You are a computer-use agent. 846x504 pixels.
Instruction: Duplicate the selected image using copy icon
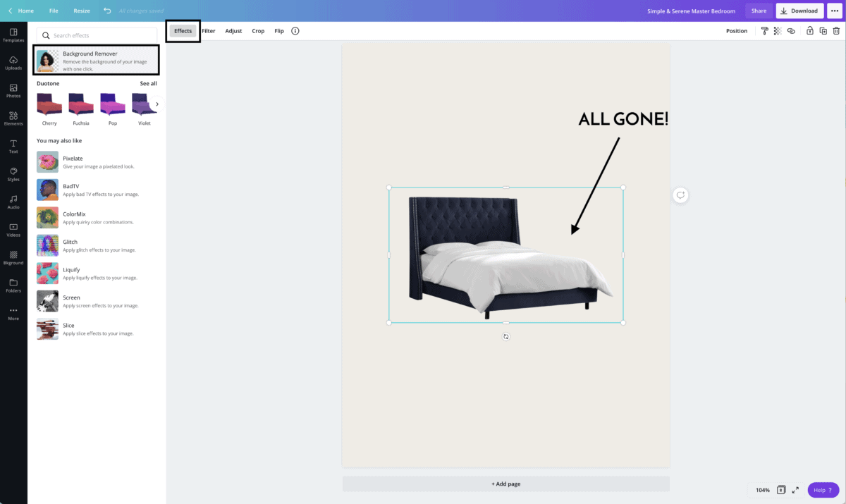tap(822, 30)
